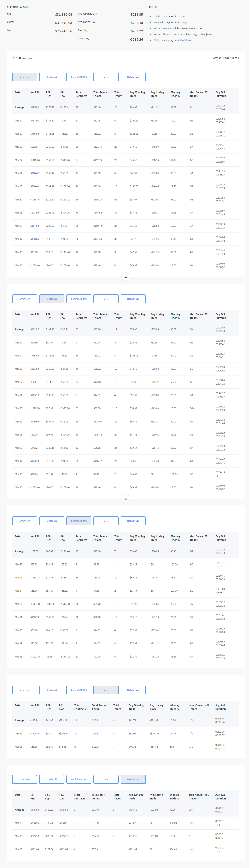
Task: Click the highlighted E-mini S&P 500 tab
Action: click(x=79, y=521)
